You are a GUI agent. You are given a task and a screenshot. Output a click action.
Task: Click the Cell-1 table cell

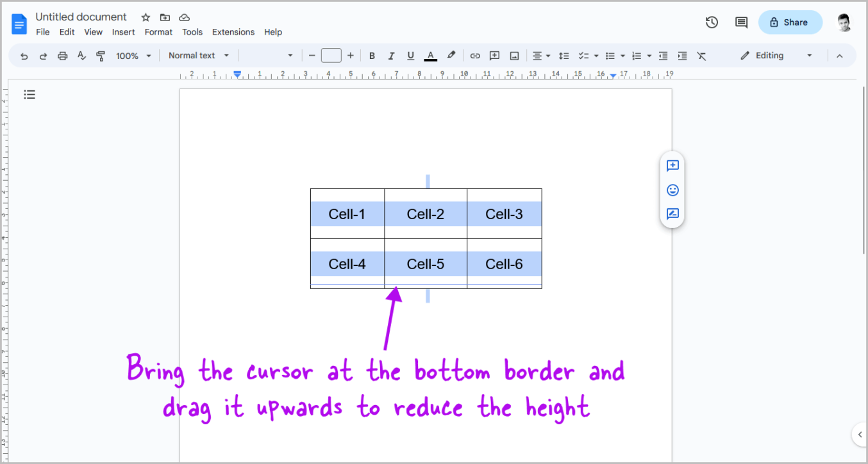[347, 214]
